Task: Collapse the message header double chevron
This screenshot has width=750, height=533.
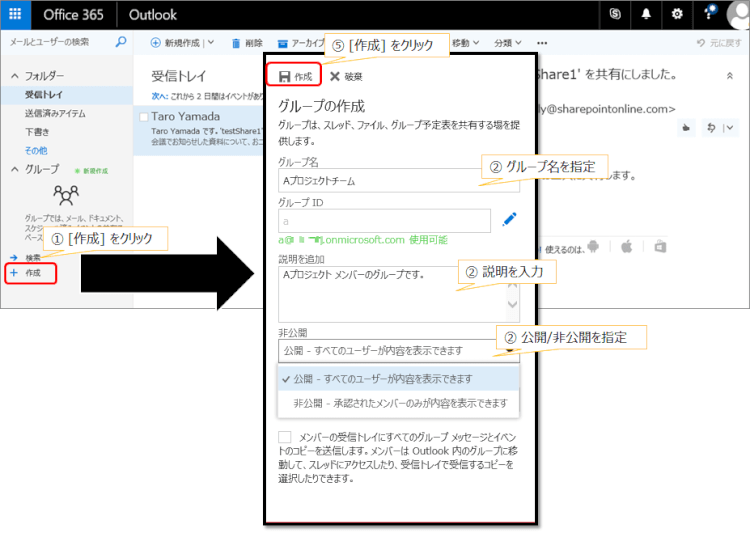Action: click(730, 76)
